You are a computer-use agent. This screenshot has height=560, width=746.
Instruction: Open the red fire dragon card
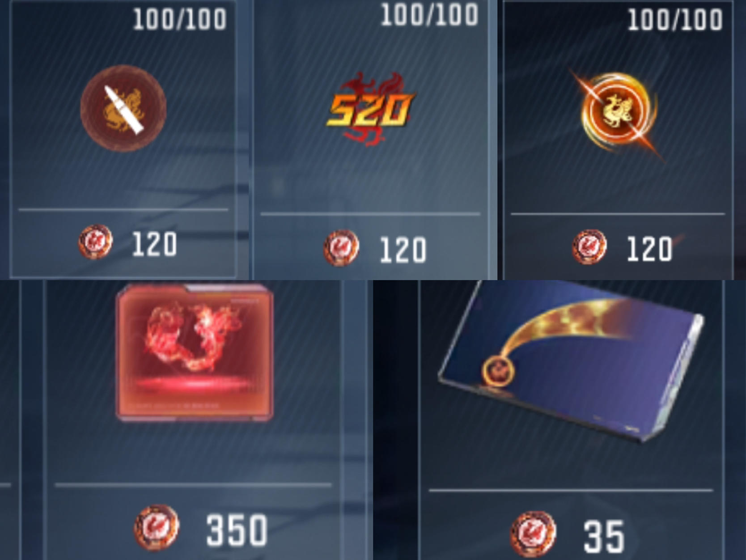(x=195, y=352)
